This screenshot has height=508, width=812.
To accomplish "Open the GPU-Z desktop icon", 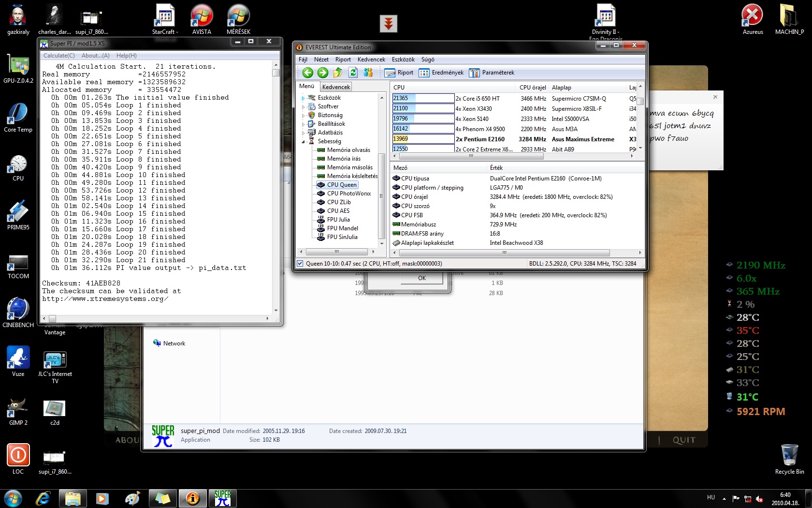I will (18, 69).
